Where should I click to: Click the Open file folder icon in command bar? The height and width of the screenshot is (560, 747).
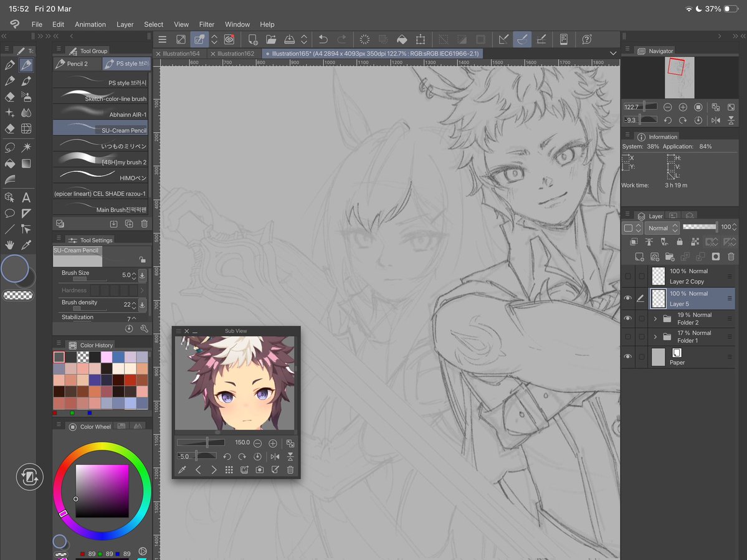coord(271,39)
